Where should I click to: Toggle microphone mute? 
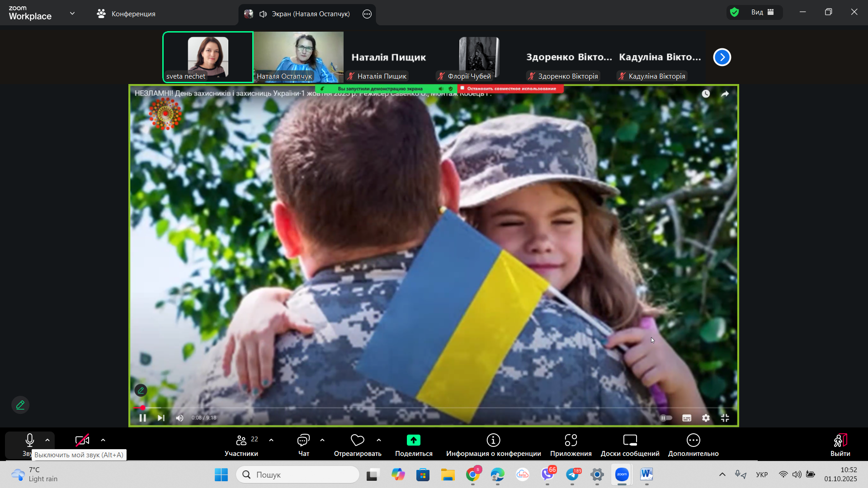tap(30, 441)
